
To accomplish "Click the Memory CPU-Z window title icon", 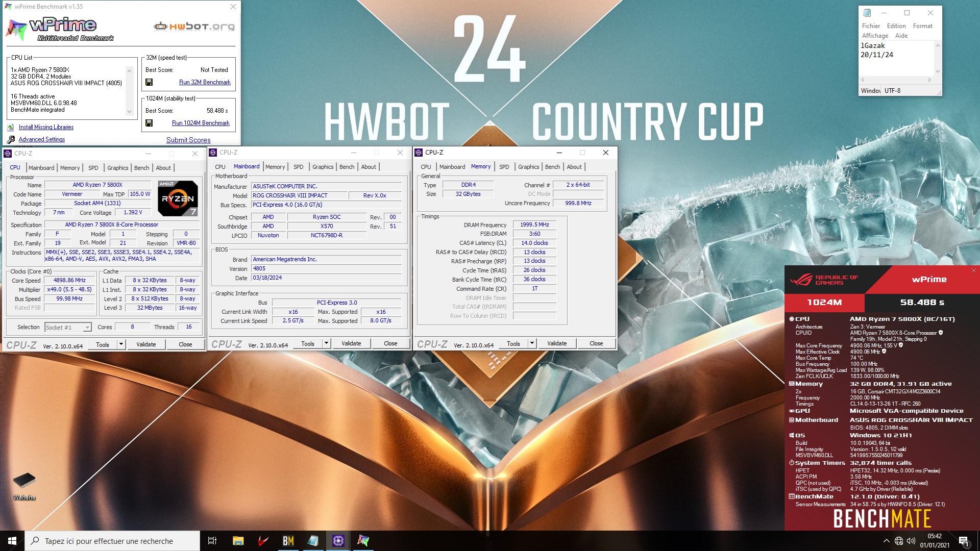I will [419, 153].
